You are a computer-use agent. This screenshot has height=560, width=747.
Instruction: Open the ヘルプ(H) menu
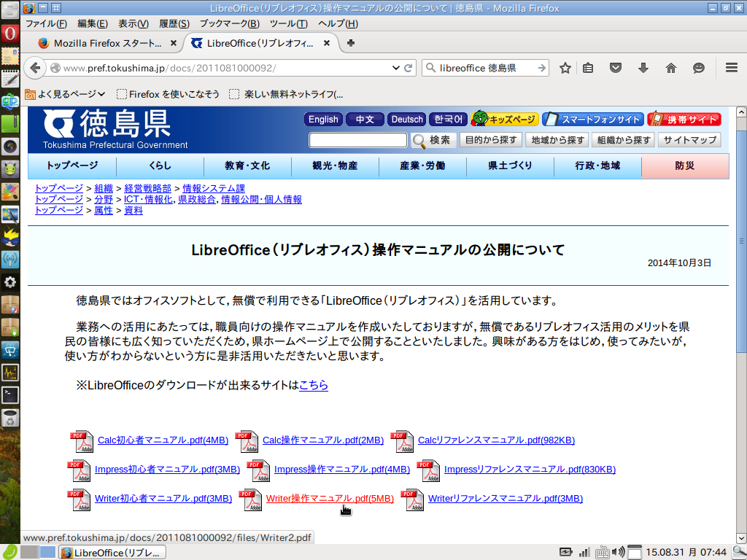pyautogui.click(x=338, y=23)
